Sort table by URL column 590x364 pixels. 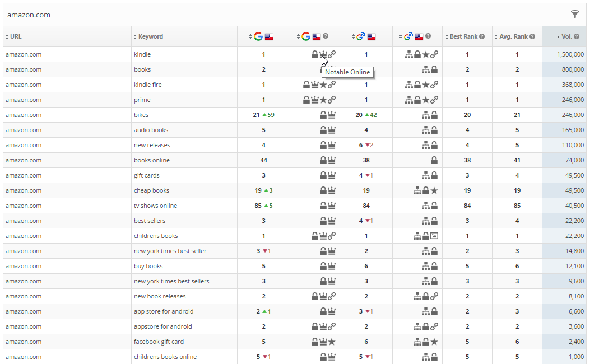click(x=13, y=36)
